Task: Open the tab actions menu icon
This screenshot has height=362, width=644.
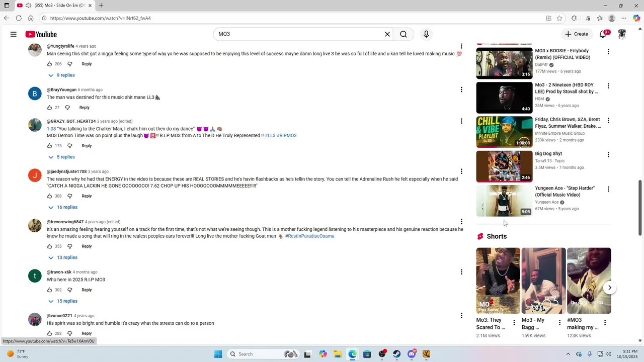Action: (x=7, y=6)
